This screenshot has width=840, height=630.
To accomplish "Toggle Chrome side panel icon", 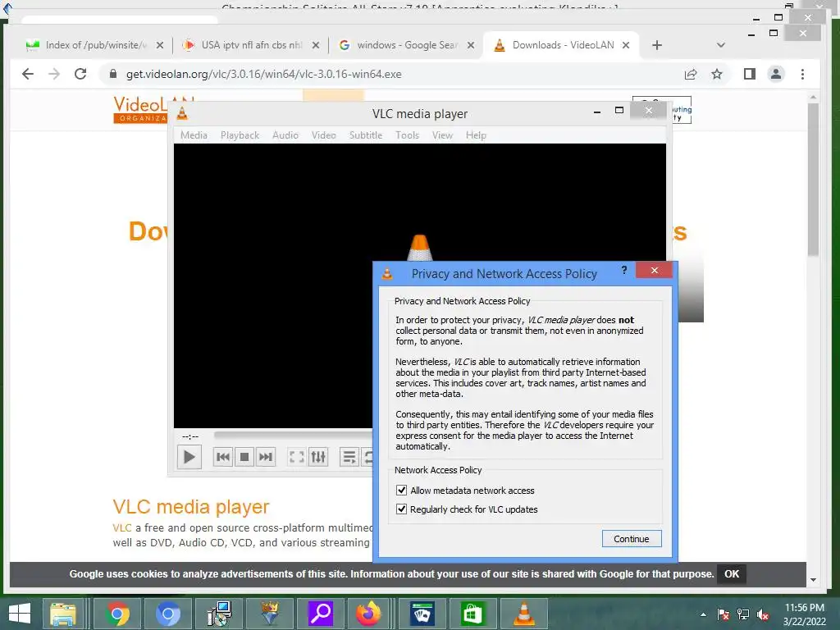I will 750,74.
